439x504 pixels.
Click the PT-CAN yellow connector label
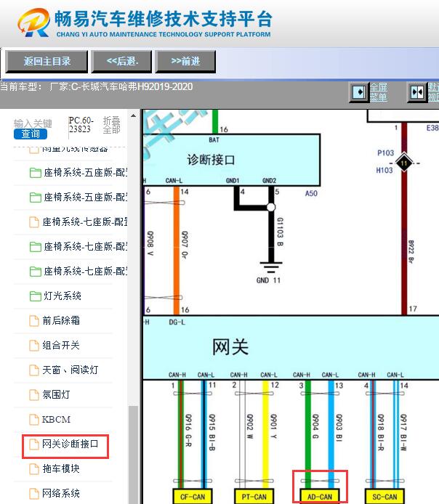[254, 497]
